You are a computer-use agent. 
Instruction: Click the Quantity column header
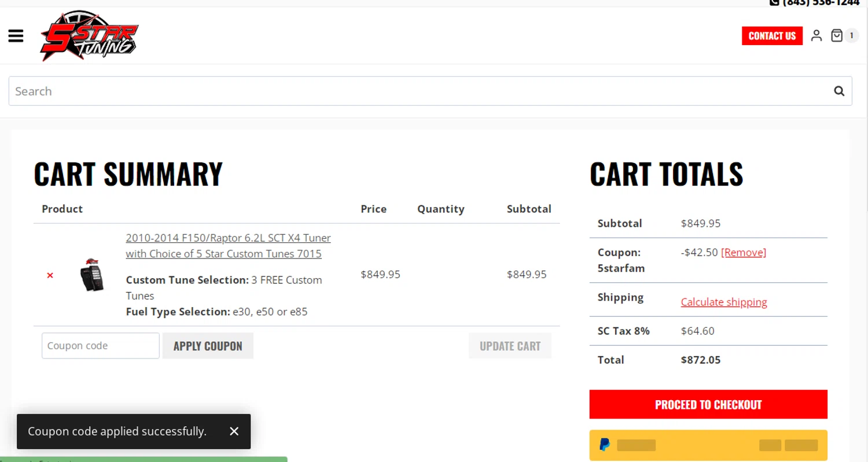tap(441, 209)
